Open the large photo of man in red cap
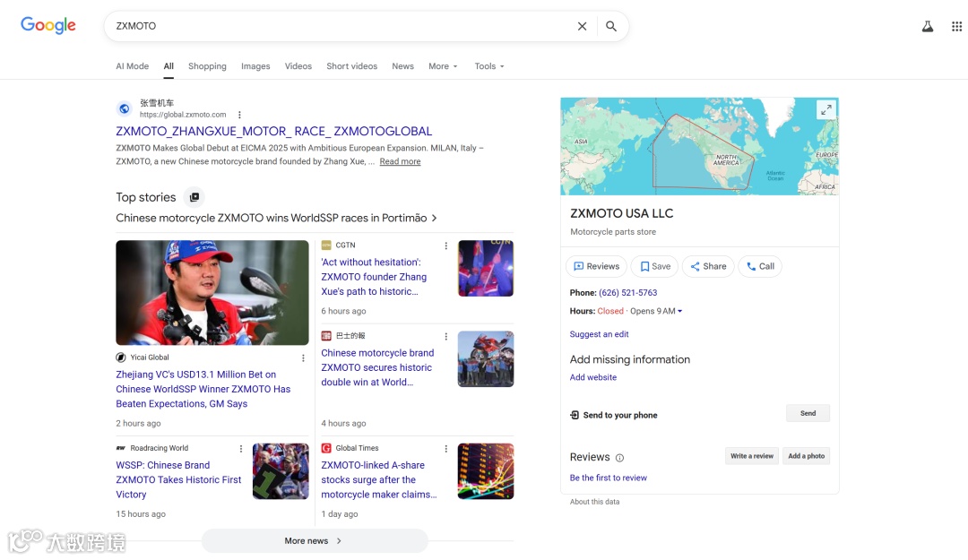Screen dimensions: 968x560 (x=212, y=293)
